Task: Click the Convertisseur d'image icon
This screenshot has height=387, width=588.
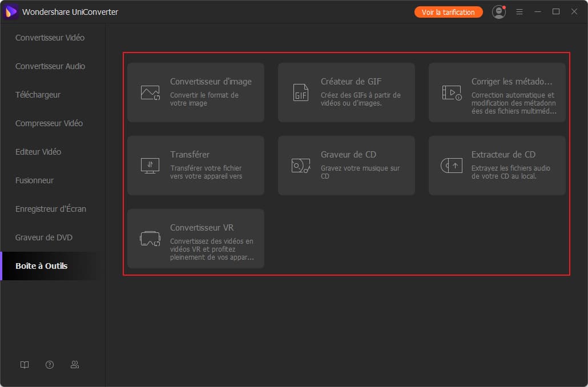Action: (x=150, y=92)
